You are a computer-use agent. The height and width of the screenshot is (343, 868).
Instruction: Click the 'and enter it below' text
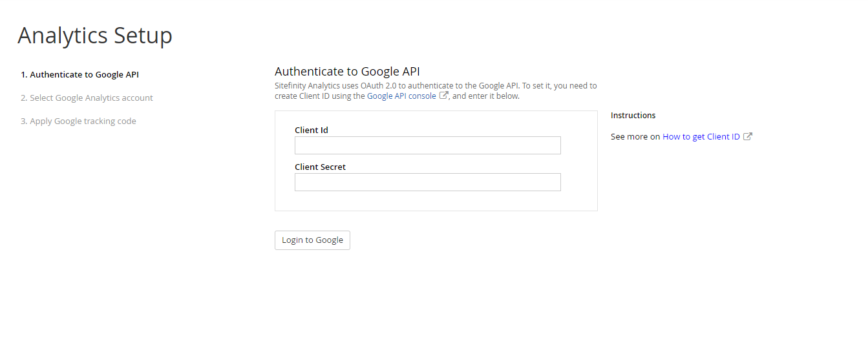(x=486, y=96)
